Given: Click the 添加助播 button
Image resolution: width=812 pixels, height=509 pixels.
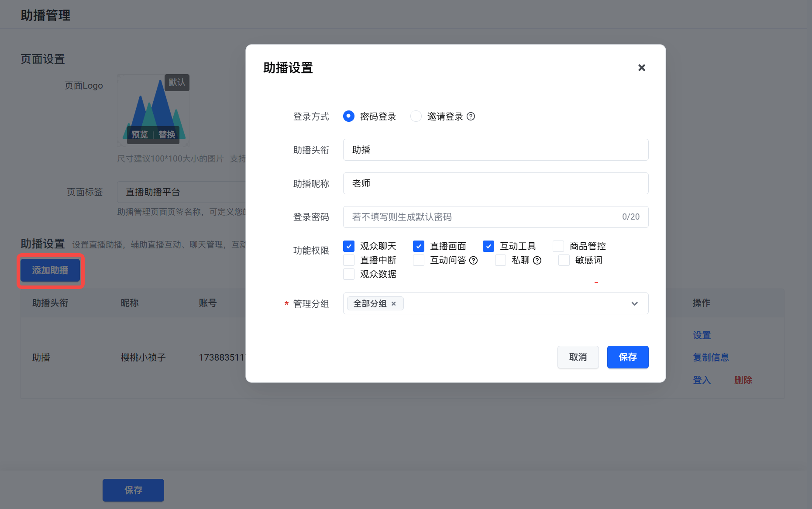Looking at the screenshot, I should pos(50,270).
